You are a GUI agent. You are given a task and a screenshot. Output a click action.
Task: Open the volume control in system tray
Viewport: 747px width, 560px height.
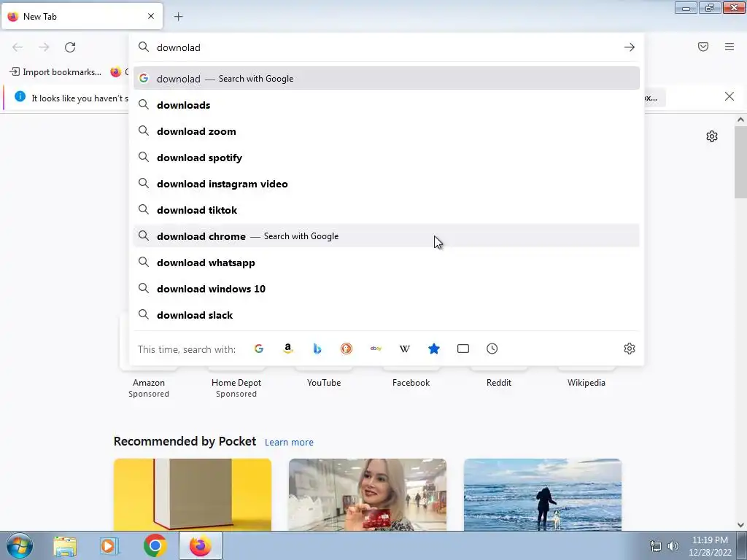pyautogui.click(x=673, y=546)
